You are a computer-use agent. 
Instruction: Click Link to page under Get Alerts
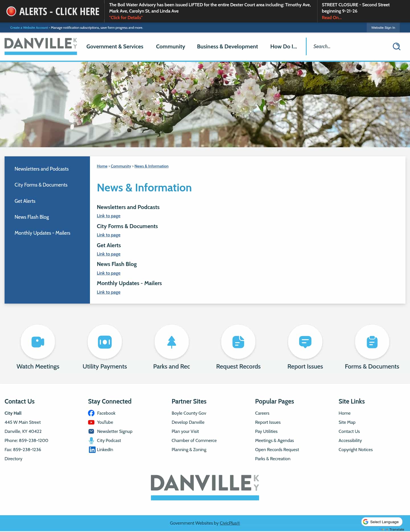pos(108,254)
